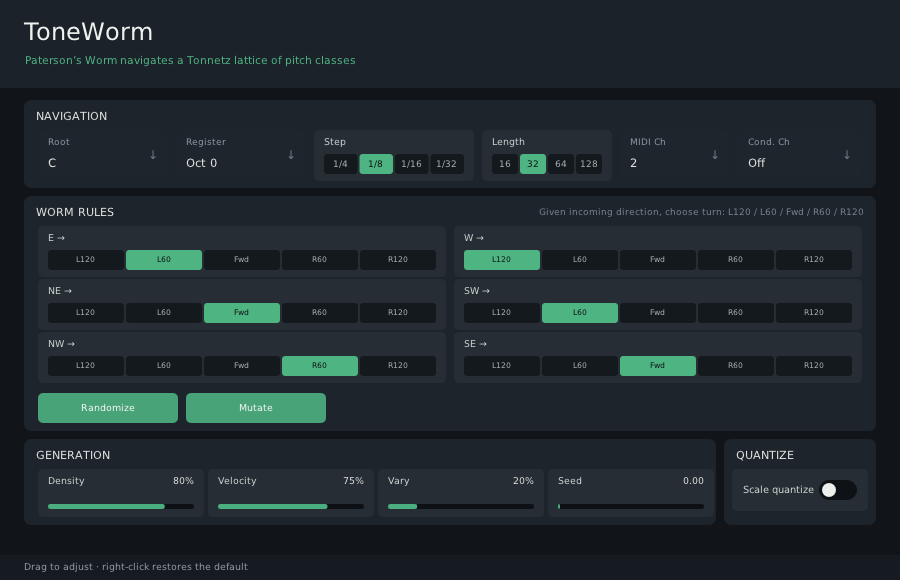Set Length to 64
This screenshot has width=900, height=580.
click(561, 164)
